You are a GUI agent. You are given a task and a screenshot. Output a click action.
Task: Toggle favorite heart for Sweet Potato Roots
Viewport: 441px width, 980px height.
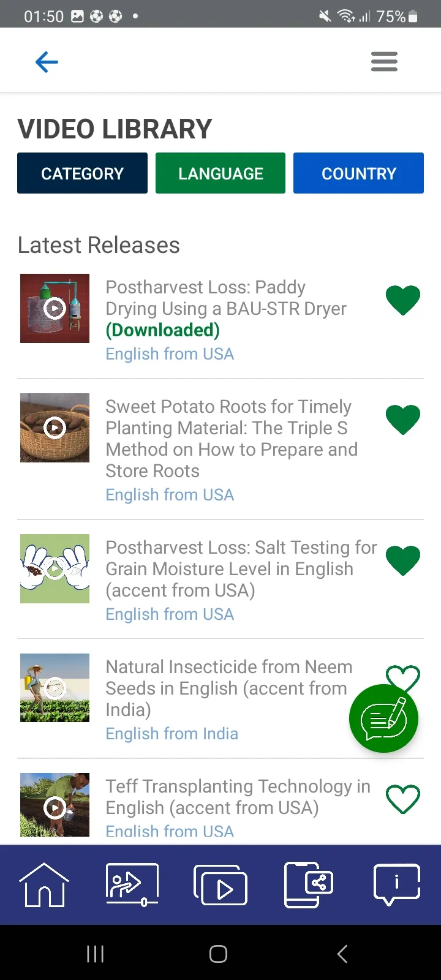point(403,420)
